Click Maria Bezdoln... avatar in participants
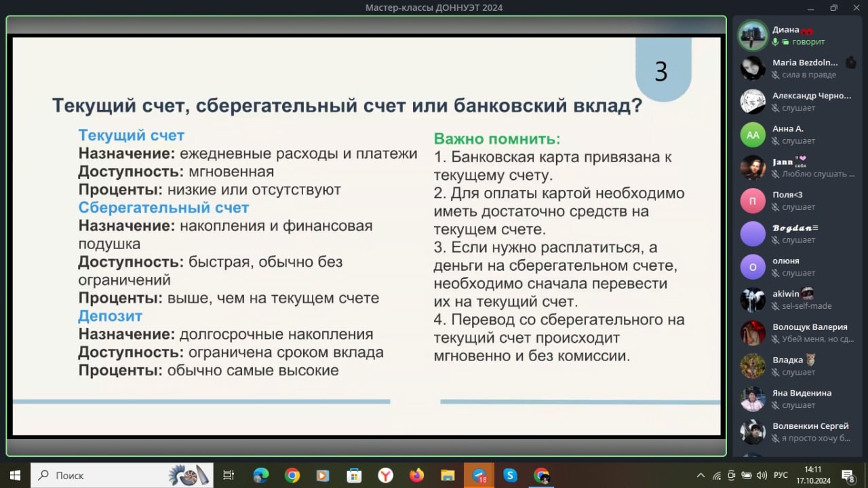Viewport: 868px width, 488px height. (x=753, y=69)
